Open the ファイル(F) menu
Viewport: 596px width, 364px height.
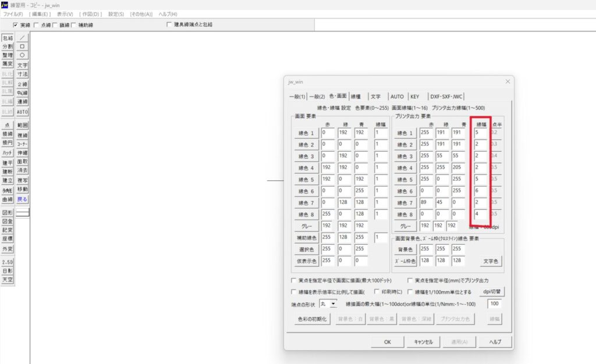coord(13,13)
